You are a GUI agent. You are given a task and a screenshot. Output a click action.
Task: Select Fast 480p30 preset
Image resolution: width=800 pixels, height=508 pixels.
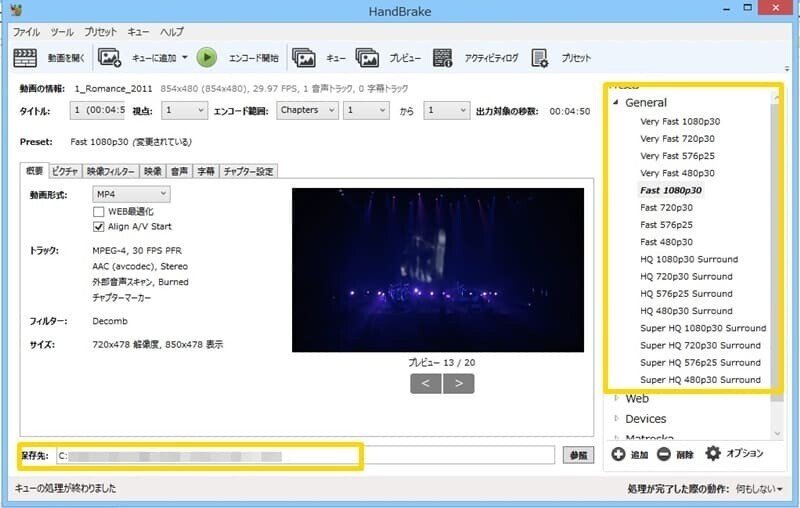[x=666, y=242]
